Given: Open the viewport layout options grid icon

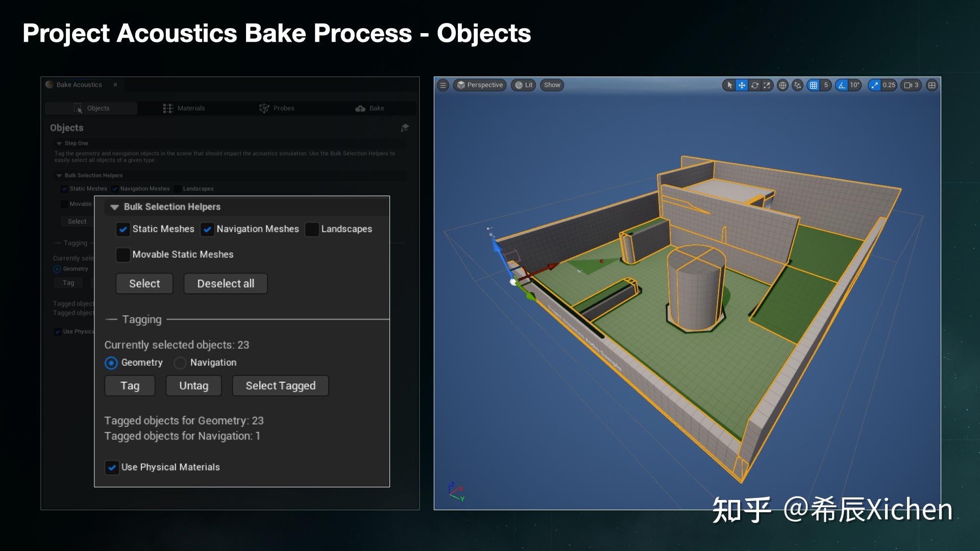Looking at the screenshot, I should click(932, 85).
